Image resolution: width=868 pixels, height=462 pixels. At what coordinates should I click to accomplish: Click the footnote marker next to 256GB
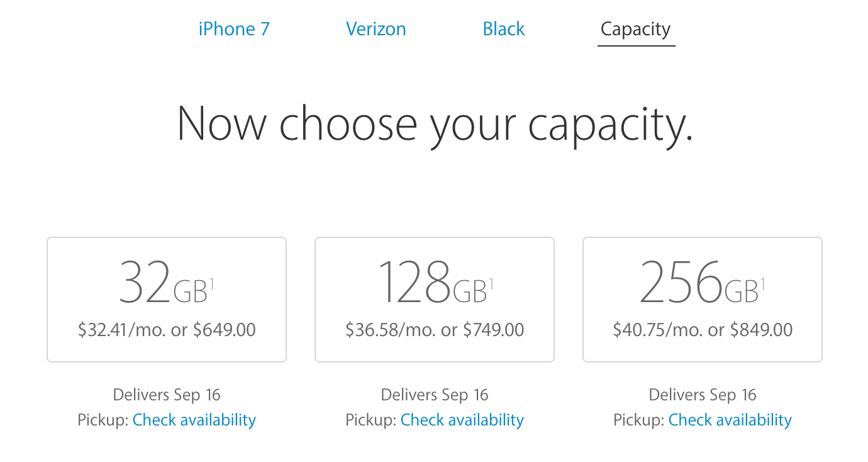click(x=763, y=284)
